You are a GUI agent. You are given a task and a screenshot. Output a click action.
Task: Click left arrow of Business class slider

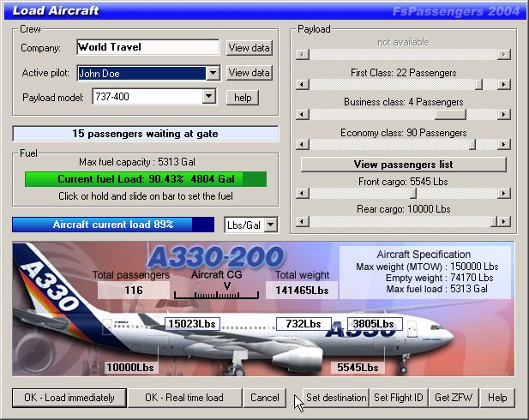303,114
